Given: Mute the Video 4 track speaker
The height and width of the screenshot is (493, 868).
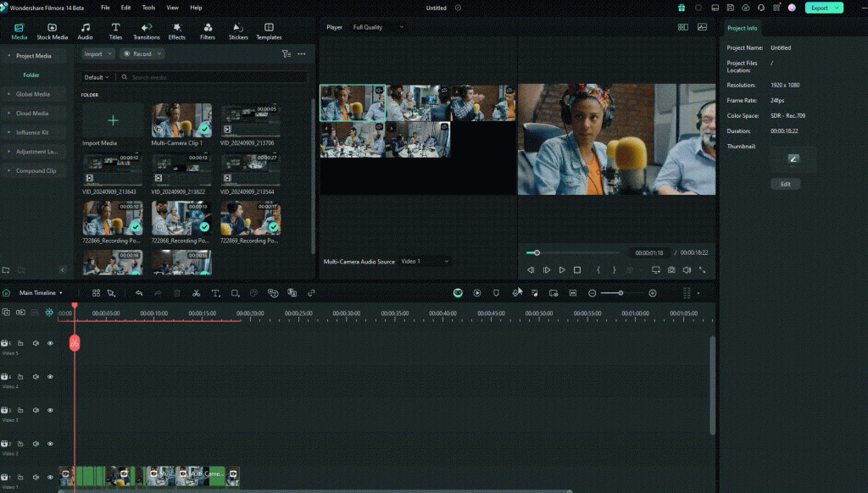Looking at the screenshot, I should [36, 377].
